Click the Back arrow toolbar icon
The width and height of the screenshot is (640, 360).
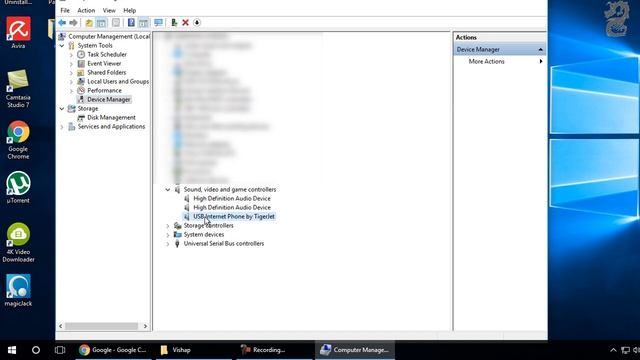62,23
